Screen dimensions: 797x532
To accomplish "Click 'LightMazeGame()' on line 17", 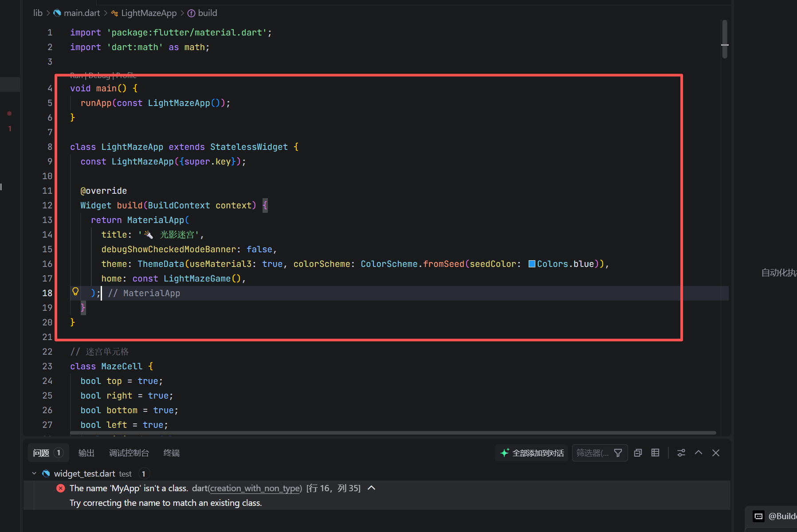I will pos(202,278).
